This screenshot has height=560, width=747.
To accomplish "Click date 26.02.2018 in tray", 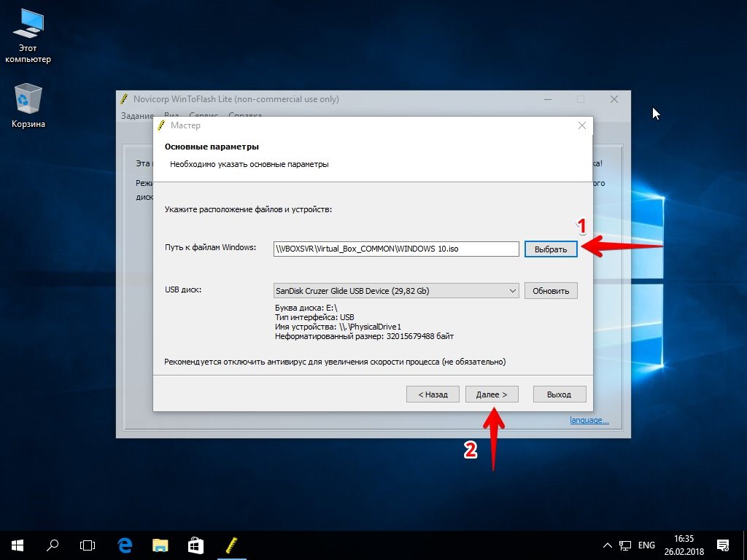I will pyautogui.click(x=684, y=553).
